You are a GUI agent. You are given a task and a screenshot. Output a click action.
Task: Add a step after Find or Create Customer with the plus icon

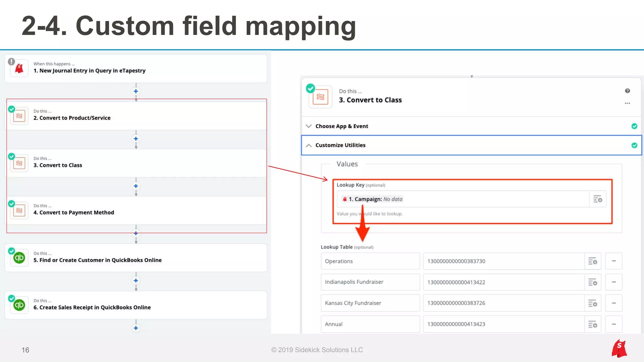tap(136, 281)
